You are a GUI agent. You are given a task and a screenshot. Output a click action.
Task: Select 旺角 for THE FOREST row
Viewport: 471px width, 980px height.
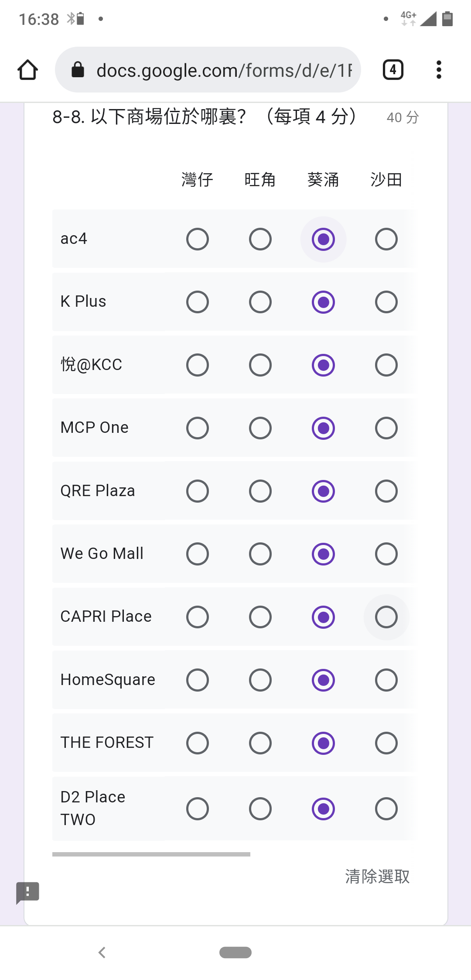coord(260,743)
